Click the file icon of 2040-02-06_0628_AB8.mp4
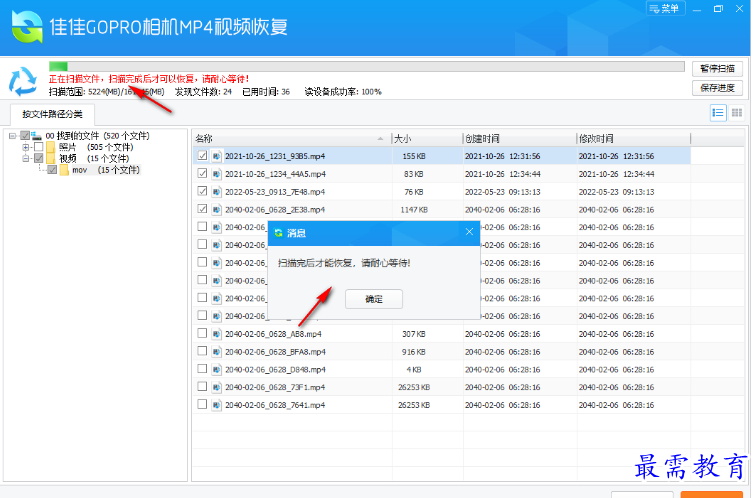756x498 pixels. pyautogui.click(x=216, y=334)
